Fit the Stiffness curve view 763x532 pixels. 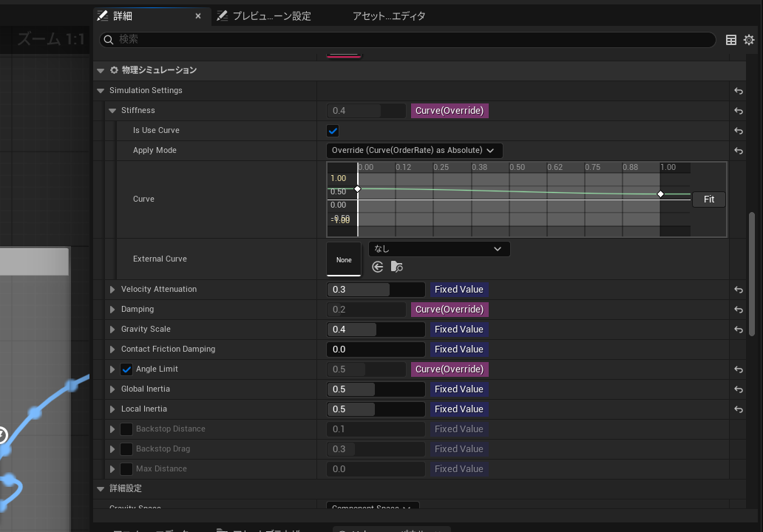tap(708, 199)
